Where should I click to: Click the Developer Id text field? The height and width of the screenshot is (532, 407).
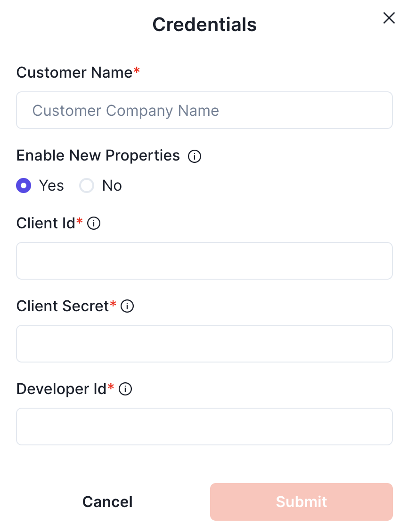pyautogui.click(x=204, y=427)
